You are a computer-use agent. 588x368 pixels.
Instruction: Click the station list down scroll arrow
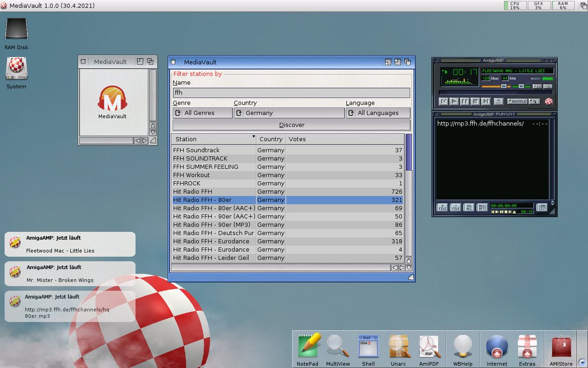[409, 268]
